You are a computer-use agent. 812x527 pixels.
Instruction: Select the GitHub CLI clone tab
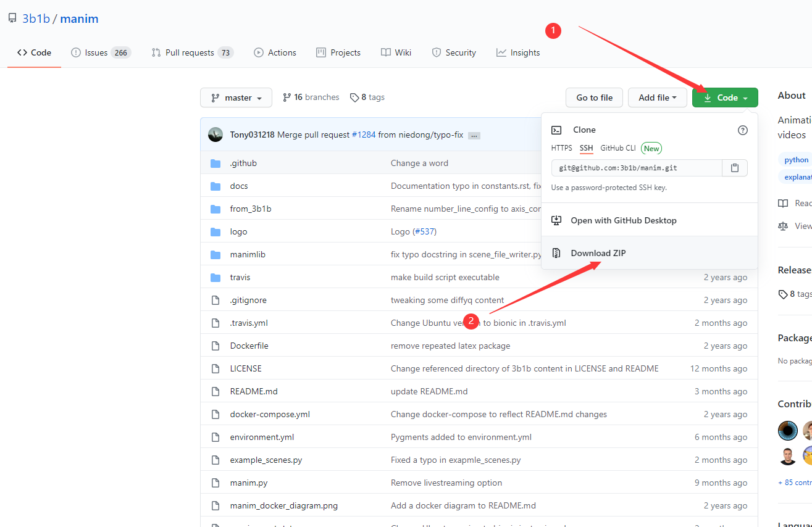point(618,148)
